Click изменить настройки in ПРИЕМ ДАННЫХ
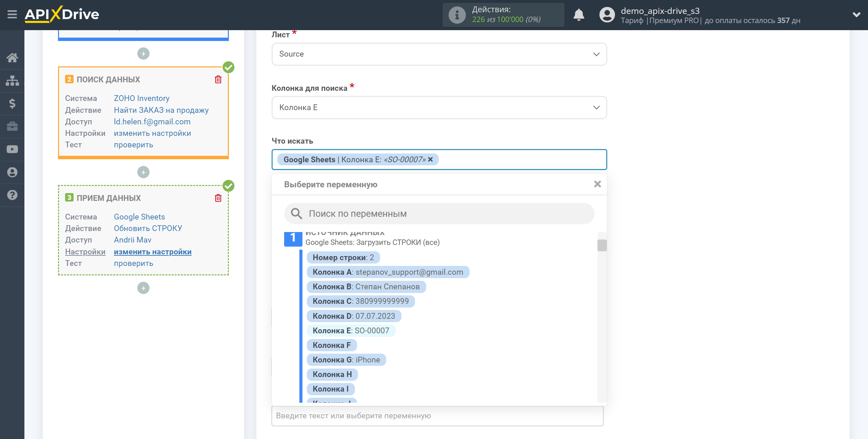The width and height of the screenshot is (868, 439). click(x=153, y=252)
